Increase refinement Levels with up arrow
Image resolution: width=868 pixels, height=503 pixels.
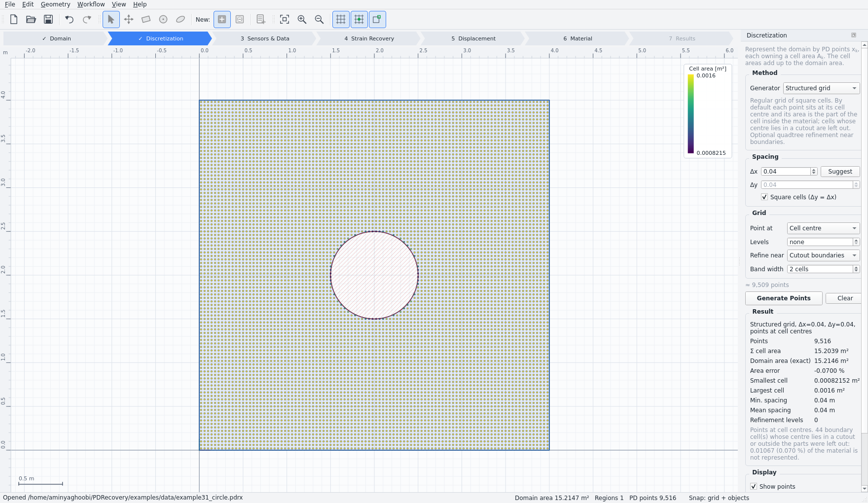856,240
